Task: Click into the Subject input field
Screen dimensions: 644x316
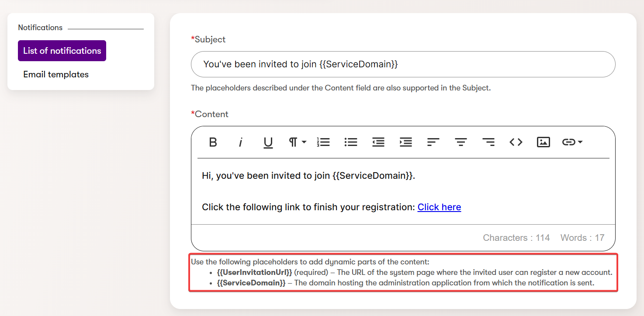Action: [403, 64]
